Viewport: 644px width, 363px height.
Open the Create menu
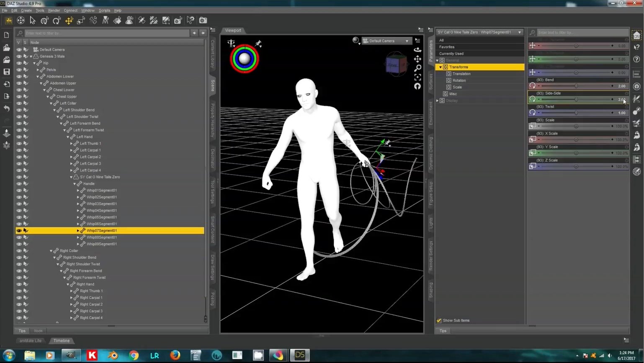pos(26,10)
